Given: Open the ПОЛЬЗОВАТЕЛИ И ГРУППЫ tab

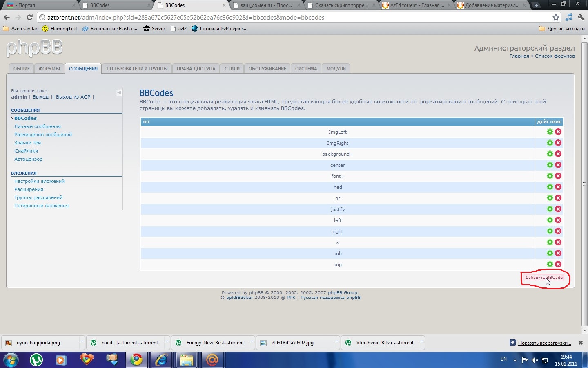Looking at the screenshot, I should click(137, 69).
